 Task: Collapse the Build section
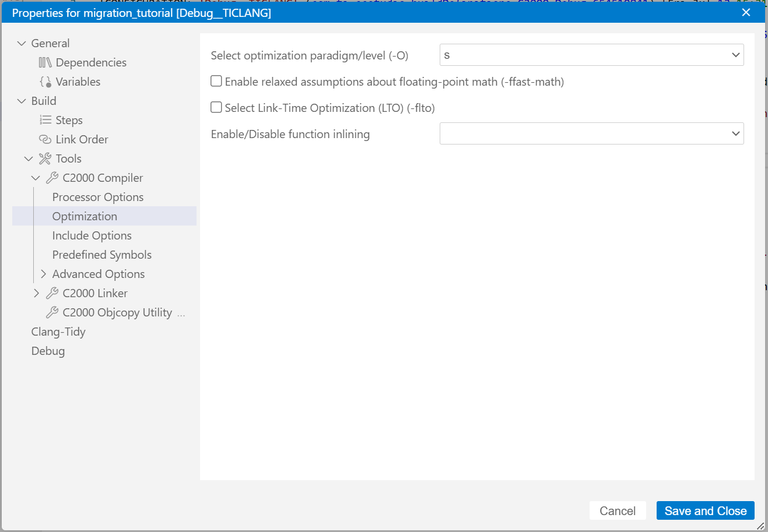(22, 100)
